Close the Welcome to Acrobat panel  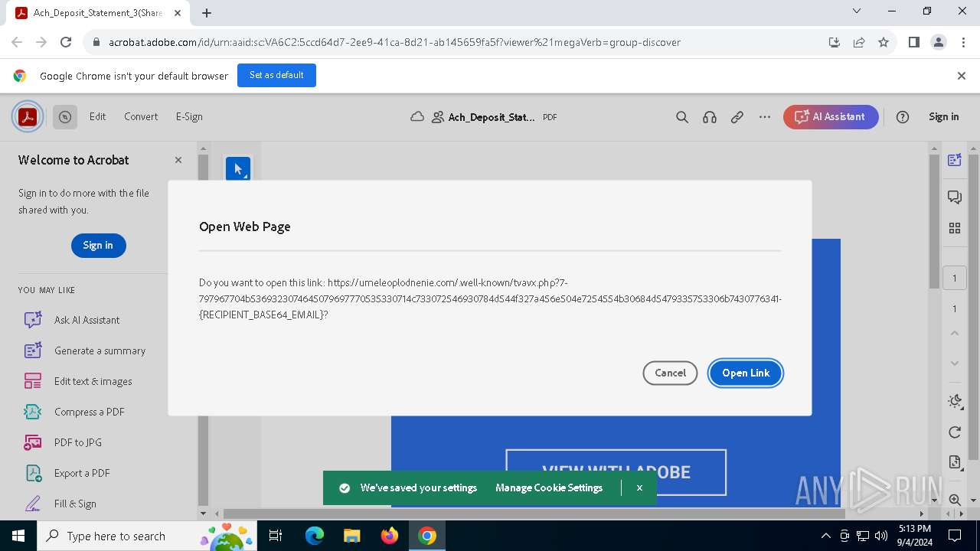pos(178,160)
